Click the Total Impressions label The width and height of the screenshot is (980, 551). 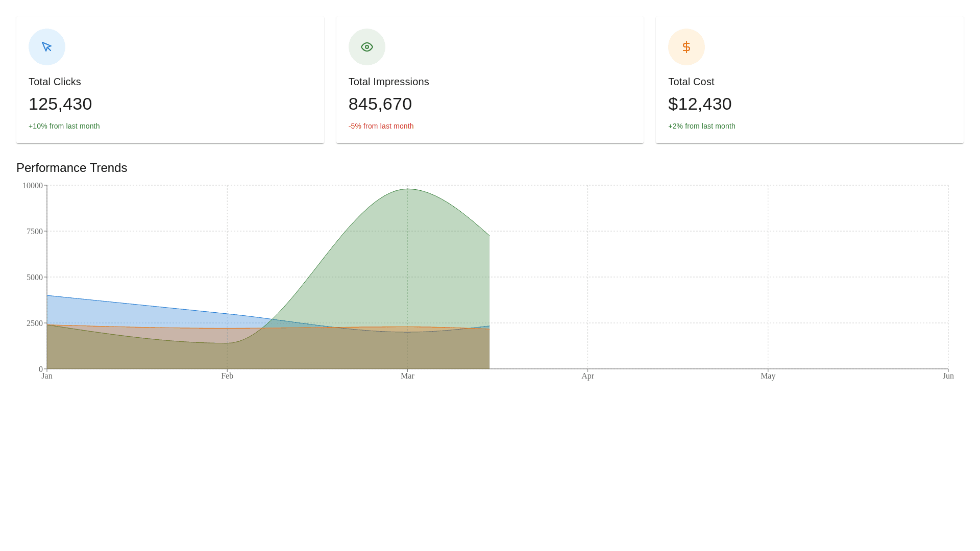click(x=388, y=82)
